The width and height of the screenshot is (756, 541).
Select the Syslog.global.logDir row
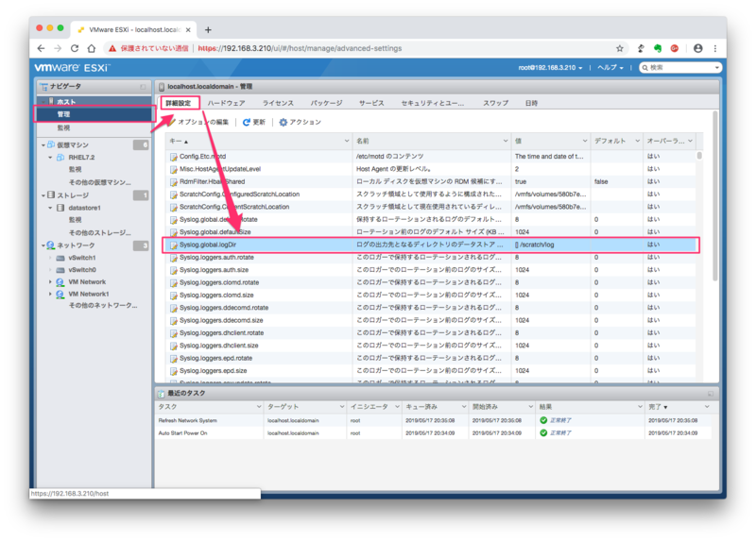pos(431,245)
